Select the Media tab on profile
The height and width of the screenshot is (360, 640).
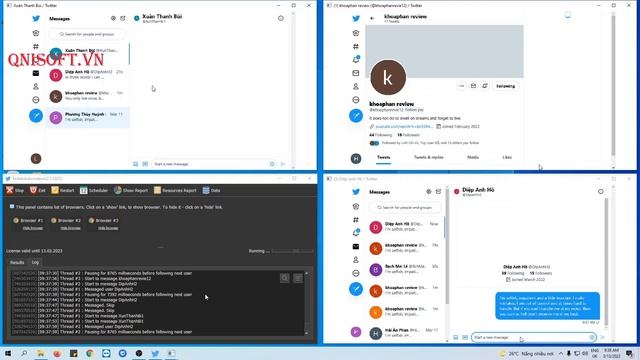pos(473,157)
